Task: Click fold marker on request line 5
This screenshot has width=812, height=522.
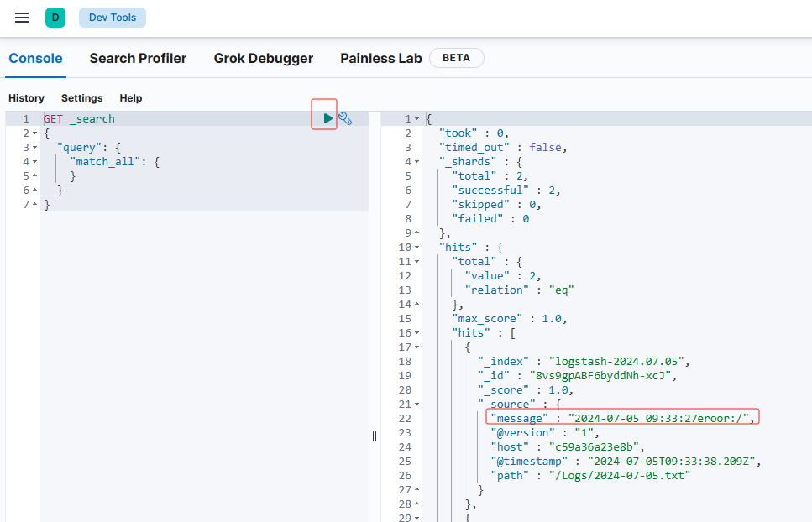Action: [34, 176]
